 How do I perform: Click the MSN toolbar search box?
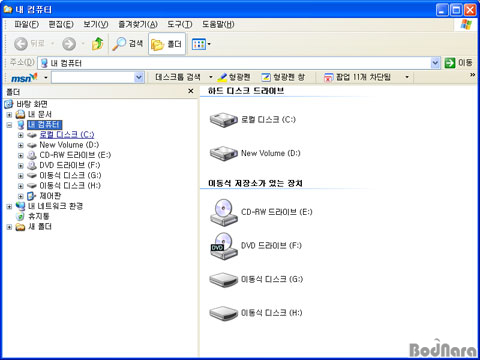point(93,78)
